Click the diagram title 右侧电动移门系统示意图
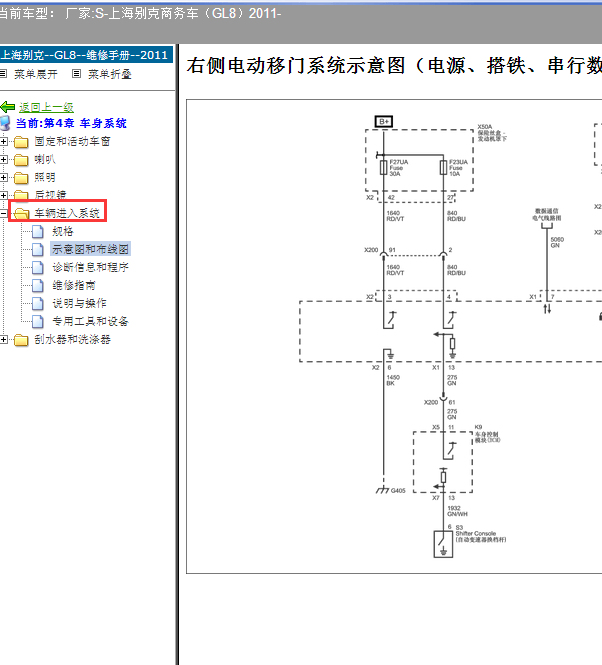 (x=394, y=66)
